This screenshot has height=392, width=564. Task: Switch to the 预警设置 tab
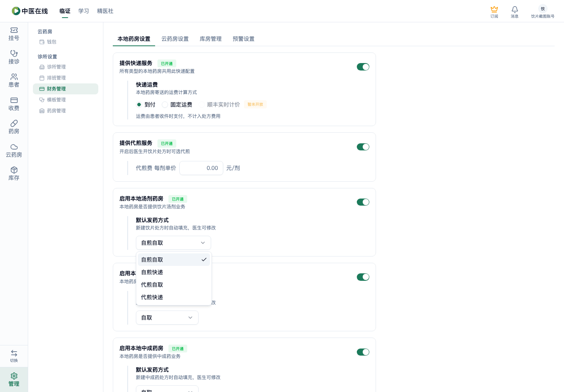coord(244,39)
